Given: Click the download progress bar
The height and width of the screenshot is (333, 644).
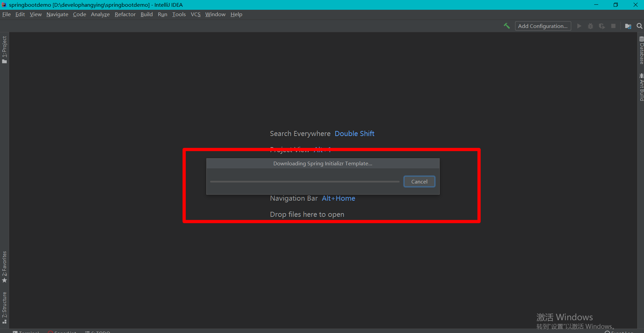Looking at the screenshot, I should click(x=304, y=181).
